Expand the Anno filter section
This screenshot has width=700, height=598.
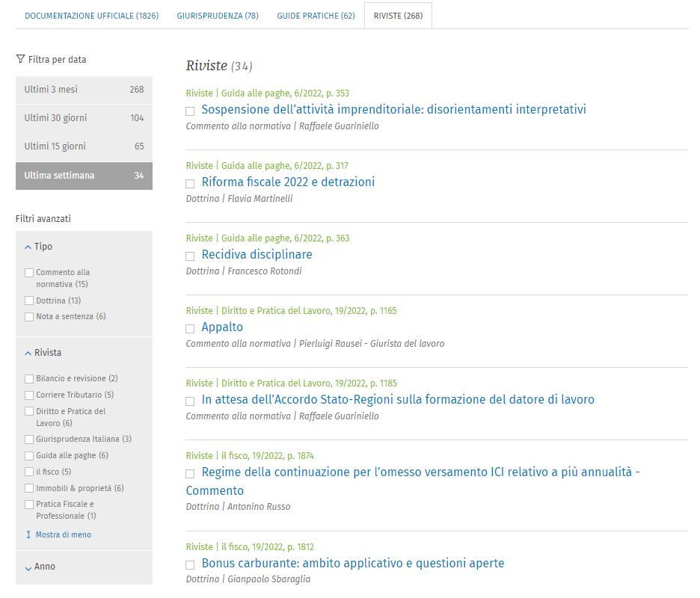[x=28, y=567]
